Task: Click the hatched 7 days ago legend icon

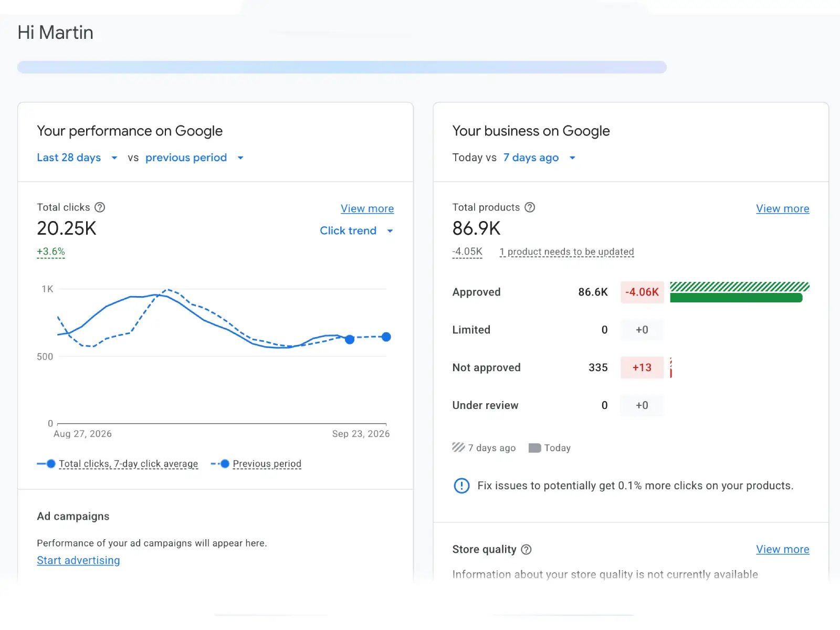Action: [458, 447]
